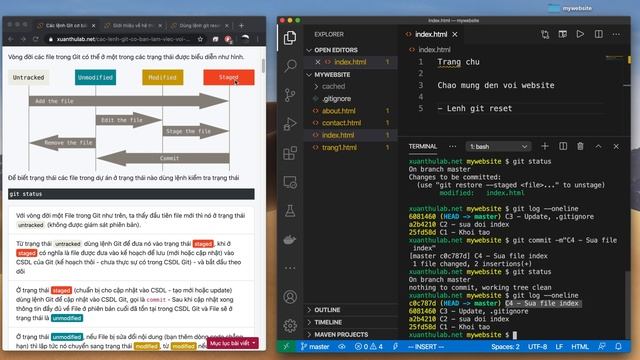Run the file with the play icon
The image size is (640, 360).
(x=580, y=34)
